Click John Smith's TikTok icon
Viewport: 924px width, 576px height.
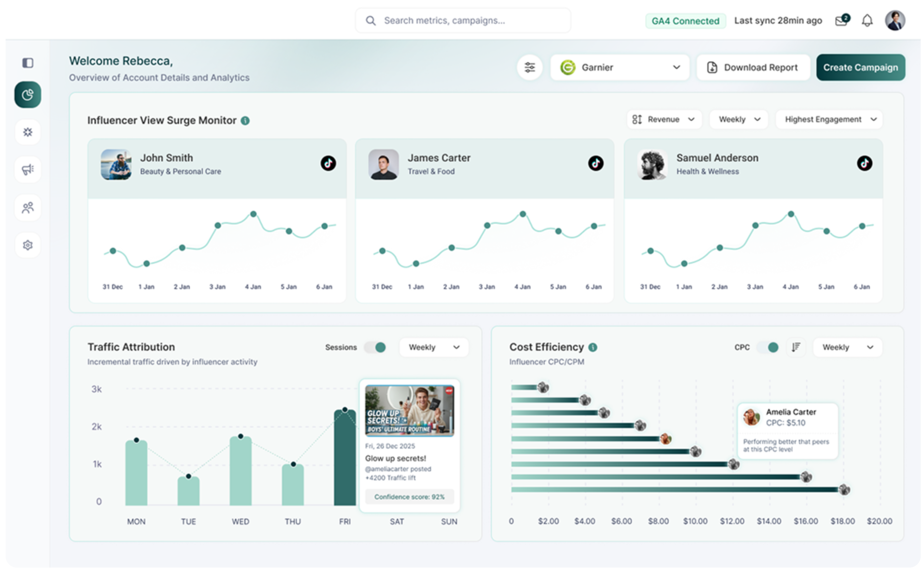pyautogui.click(x=328, y=163)
